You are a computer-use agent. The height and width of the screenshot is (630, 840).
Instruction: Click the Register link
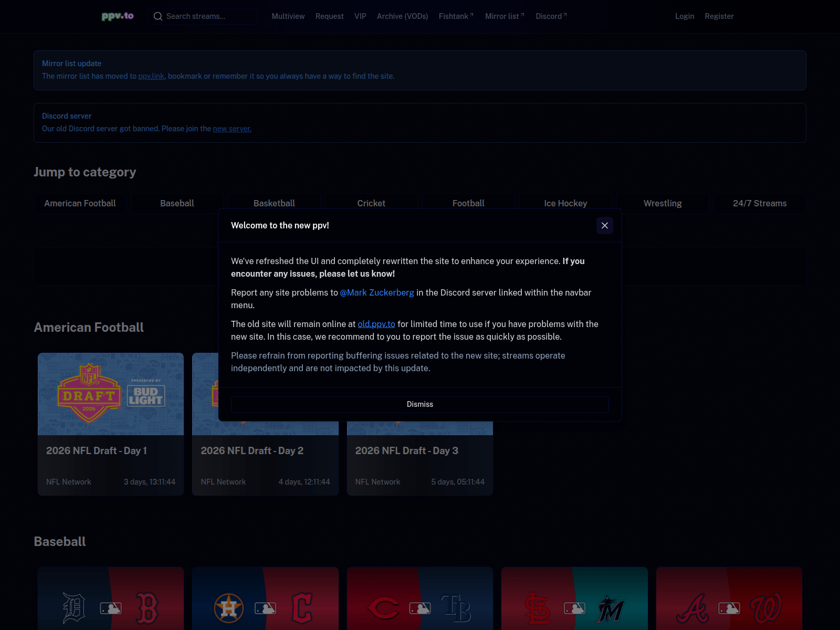(x=719, y=16)
